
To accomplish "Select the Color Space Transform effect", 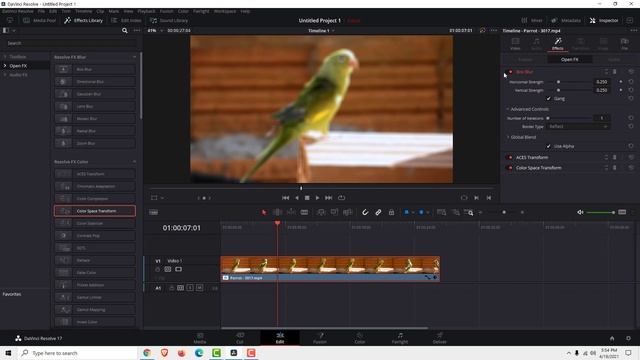I will (95, 211).
